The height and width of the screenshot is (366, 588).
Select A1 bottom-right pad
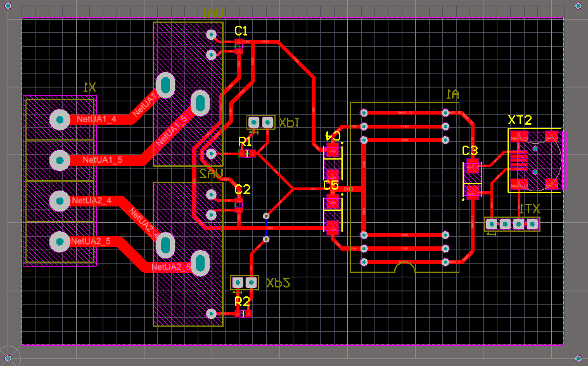click(x=445, y=262)
